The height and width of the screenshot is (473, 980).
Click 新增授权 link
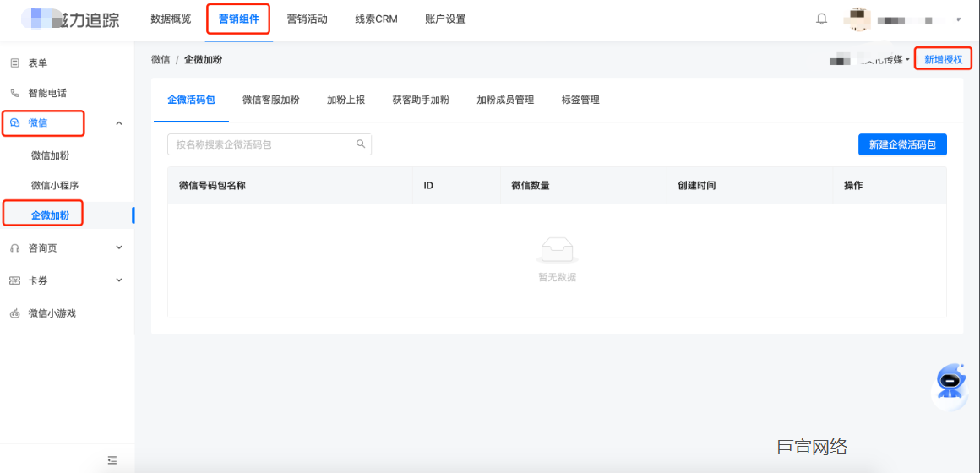point(943,59)
